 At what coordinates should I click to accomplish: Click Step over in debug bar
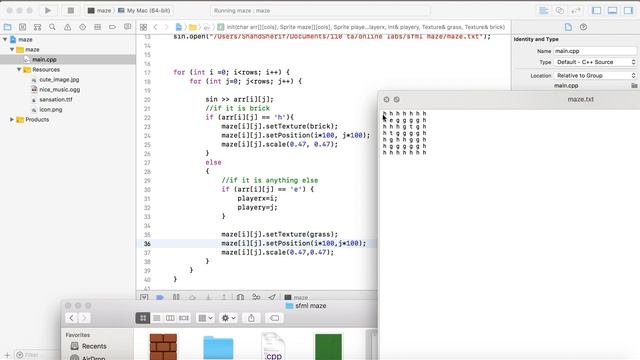[x=192, y=298]
